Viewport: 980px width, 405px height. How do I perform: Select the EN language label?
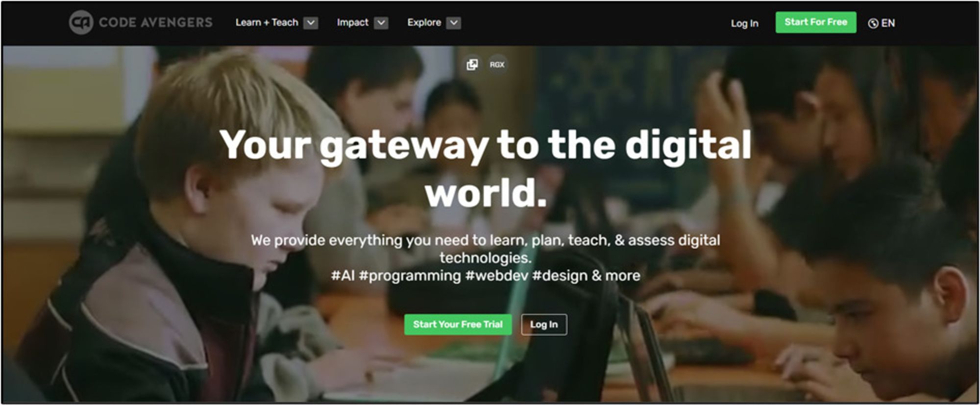point(888,23)
